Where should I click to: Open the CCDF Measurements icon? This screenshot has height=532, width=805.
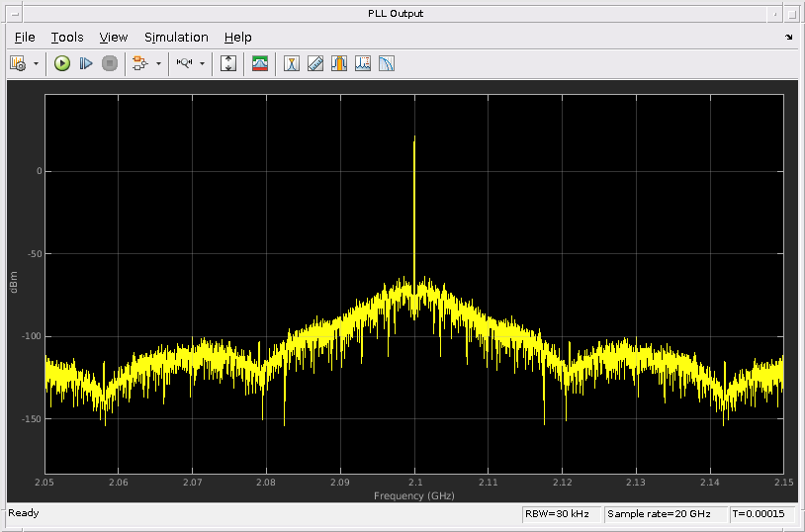[x=387, y=63]
